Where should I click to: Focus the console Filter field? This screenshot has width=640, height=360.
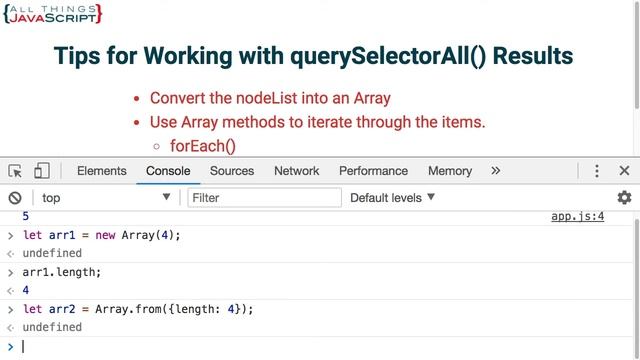pos(264,198)
